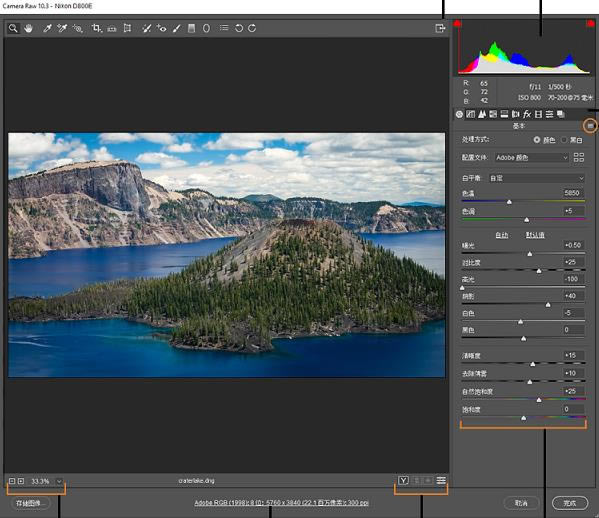This screenshot has width=599, height=518.
Task: Open the profile browser grid icon
Action: (579, 157)
